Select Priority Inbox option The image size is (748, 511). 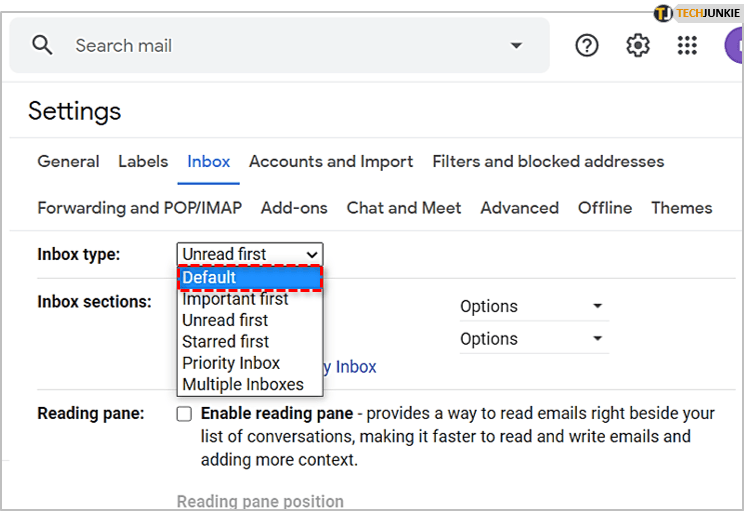231,363
